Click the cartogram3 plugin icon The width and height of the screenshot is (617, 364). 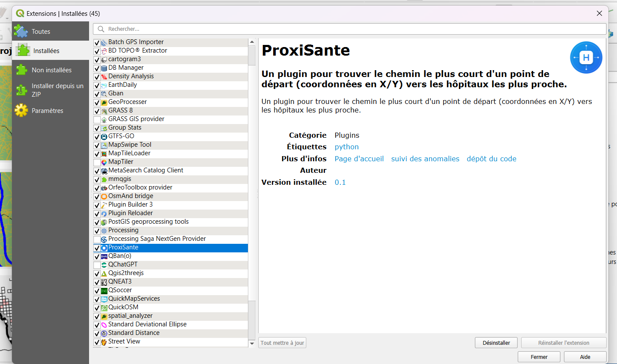pyautogui.click(x=104, y=59)
